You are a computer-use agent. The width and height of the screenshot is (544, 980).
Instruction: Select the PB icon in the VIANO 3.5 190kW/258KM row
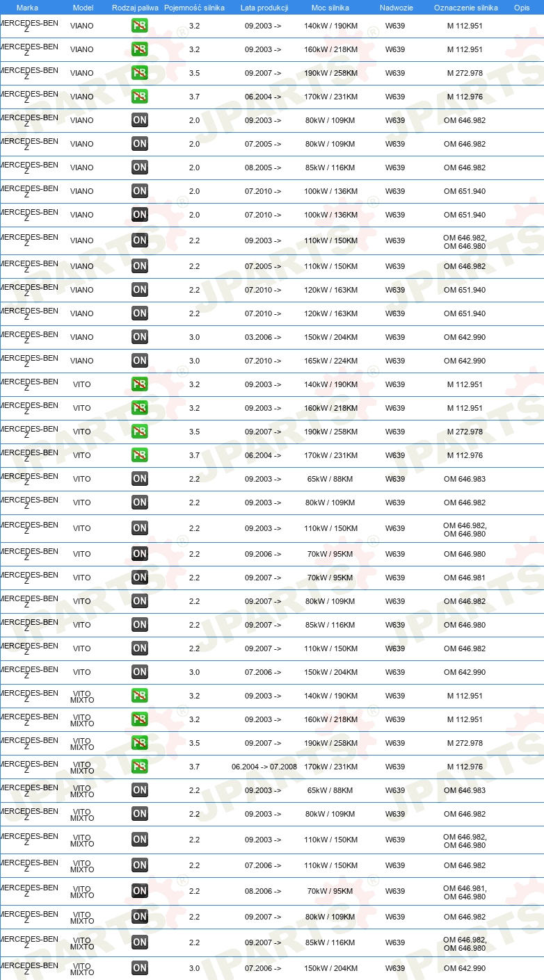(x=139, y=73)
